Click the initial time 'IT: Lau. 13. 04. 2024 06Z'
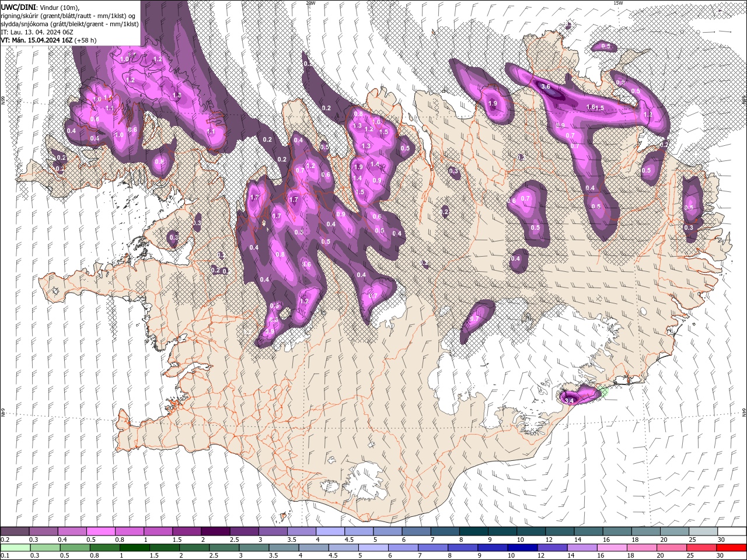This screenshot has width=747, height=560. click(37, 32)
